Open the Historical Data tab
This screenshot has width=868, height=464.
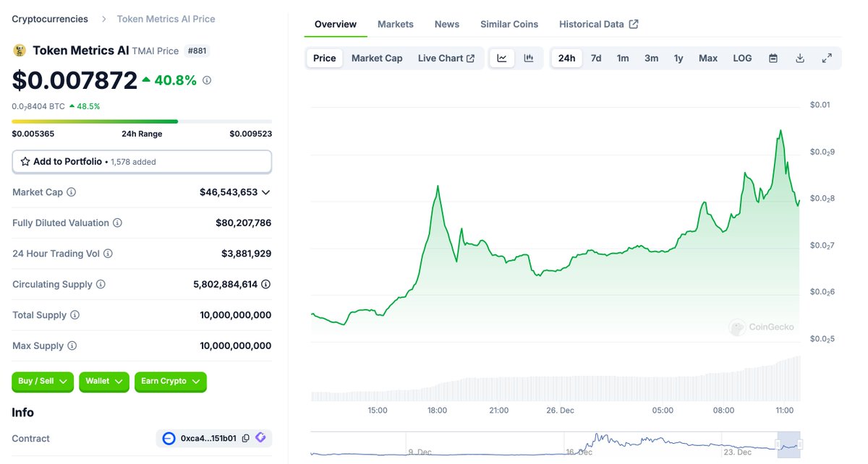[599, 24]
